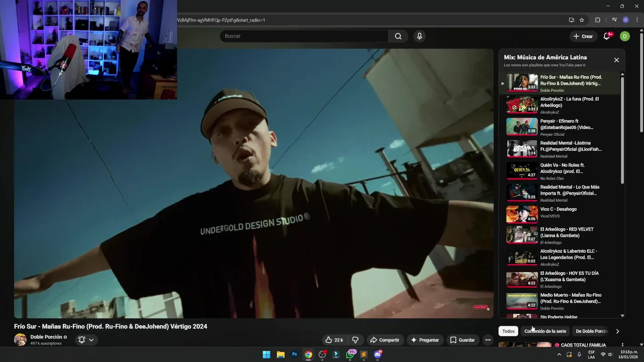
Task: Open Discord from taskbar
Action: 378,354
